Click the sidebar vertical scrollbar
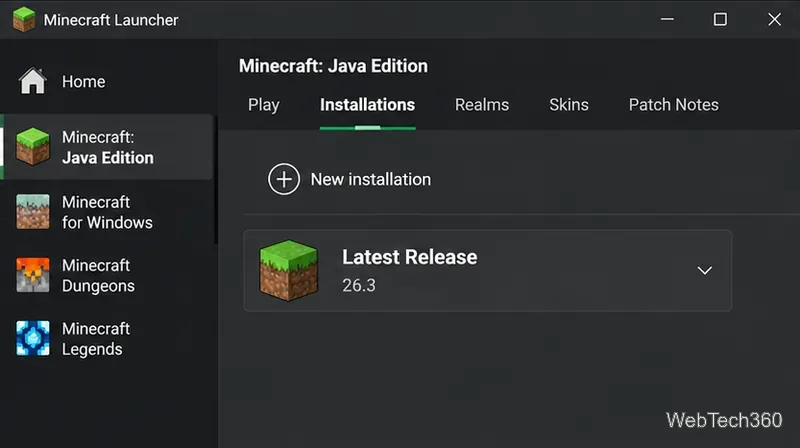800x448 pixels. pyautogui.click(x=216, y=180)
